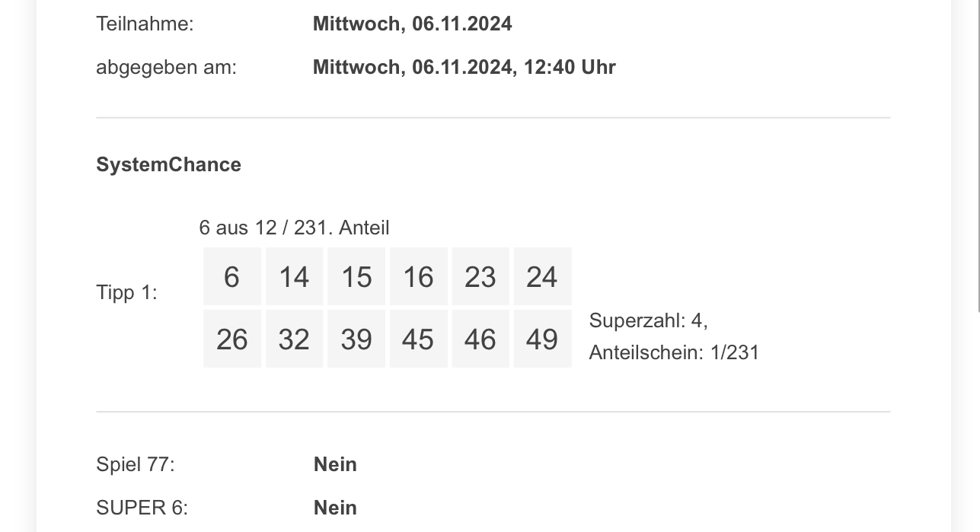Select the number 49 tile
980x532 pixels.
542,339
